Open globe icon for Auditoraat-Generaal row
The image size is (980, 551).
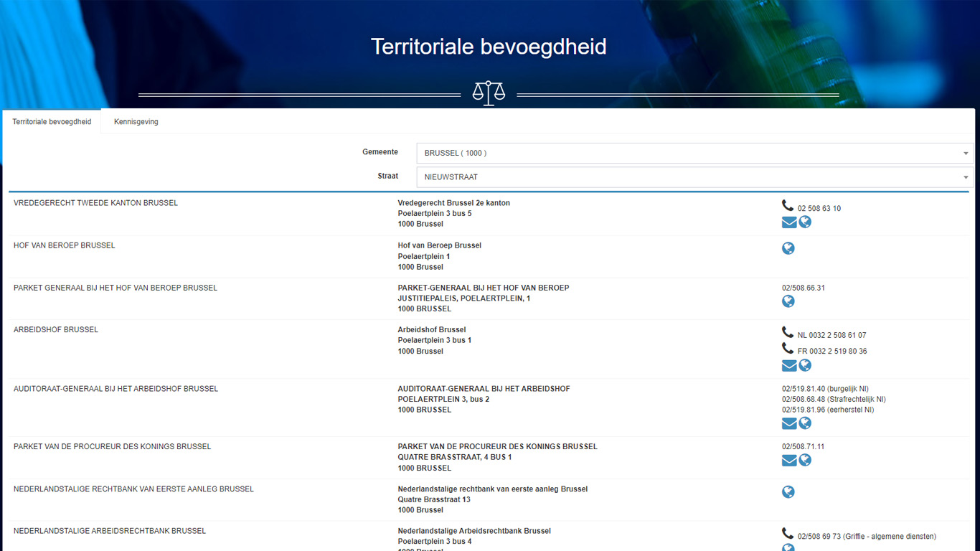click(x=805, y=423)
